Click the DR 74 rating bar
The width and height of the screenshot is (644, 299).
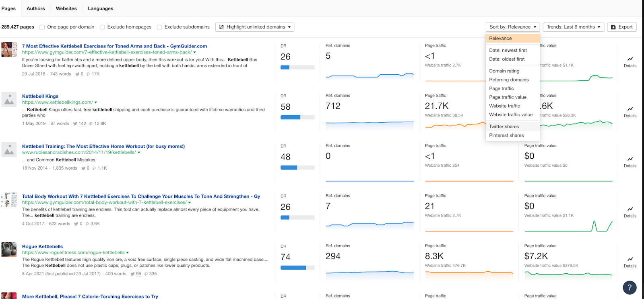(x=297, y=268)
